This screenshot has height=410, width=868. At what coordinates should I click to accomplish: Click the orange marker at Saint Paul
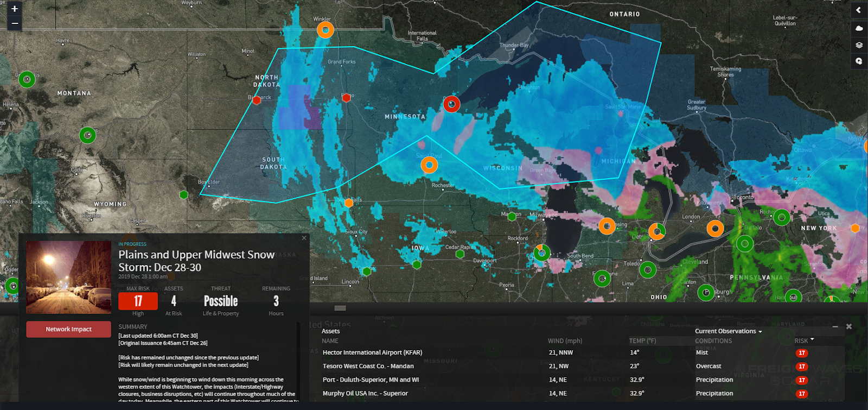pos(429,165)
